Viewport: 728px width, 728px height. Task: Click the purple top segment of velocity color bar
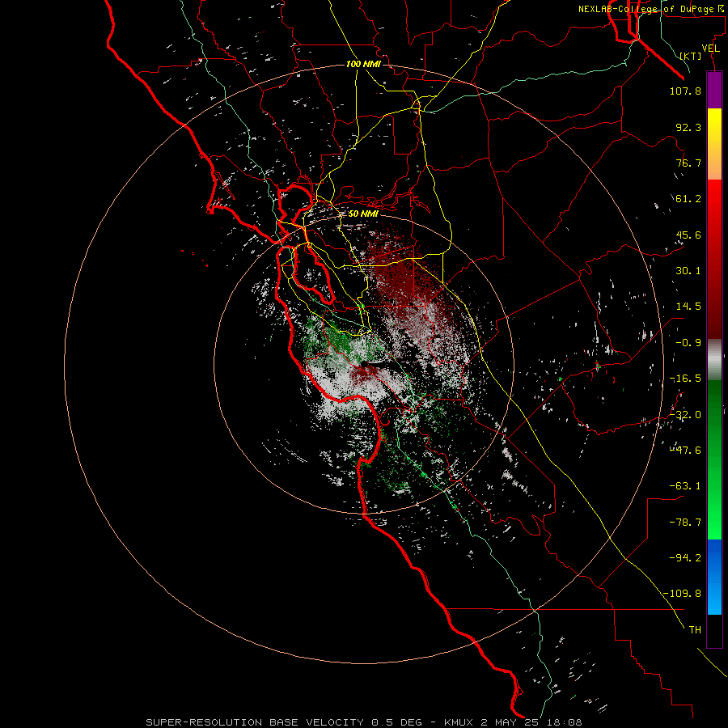(x=714, y=91)
